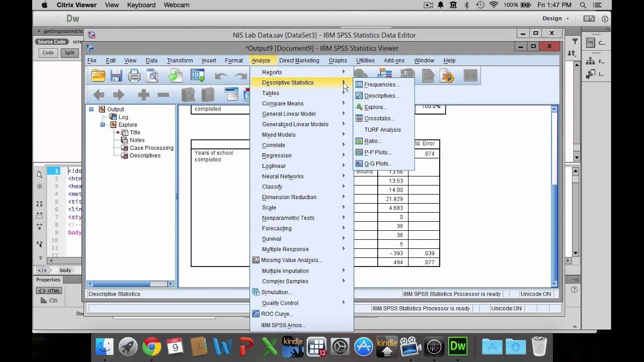
Task: Click the Open folder toolbar icon
Action: pos(98,76)
